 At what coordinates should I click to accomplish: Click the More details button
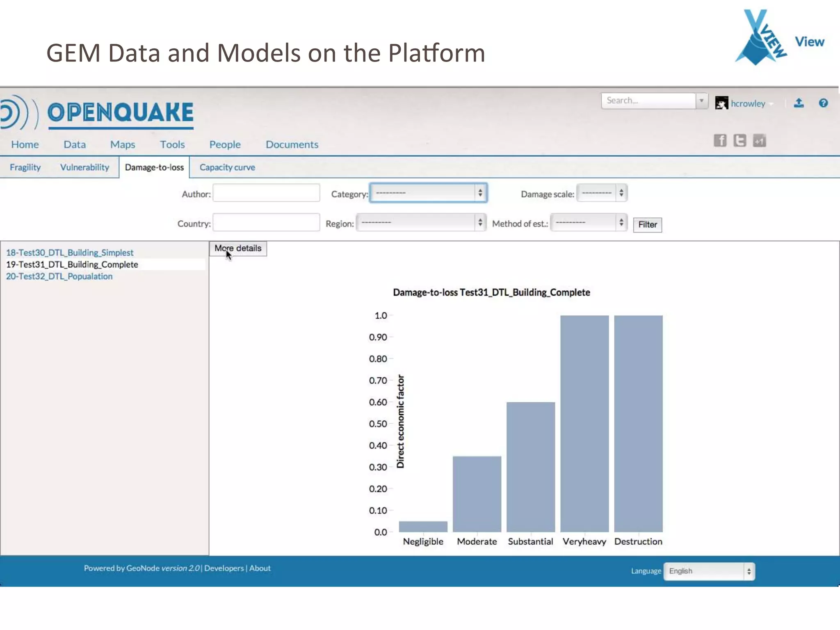point(238,248)
